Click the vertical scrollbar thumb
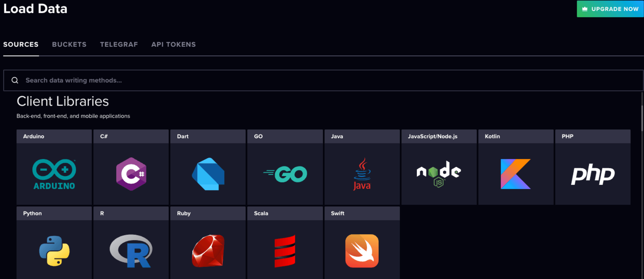 (642, 118)
